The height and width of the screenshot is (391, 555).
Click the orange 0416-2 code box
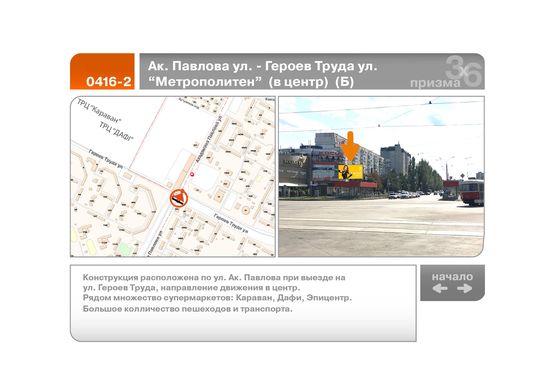coord(102,71)
